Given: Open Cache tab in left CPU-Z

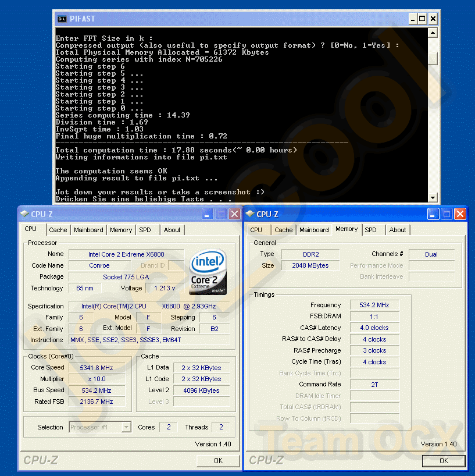Looking at the screenshot, I should 58,230.
